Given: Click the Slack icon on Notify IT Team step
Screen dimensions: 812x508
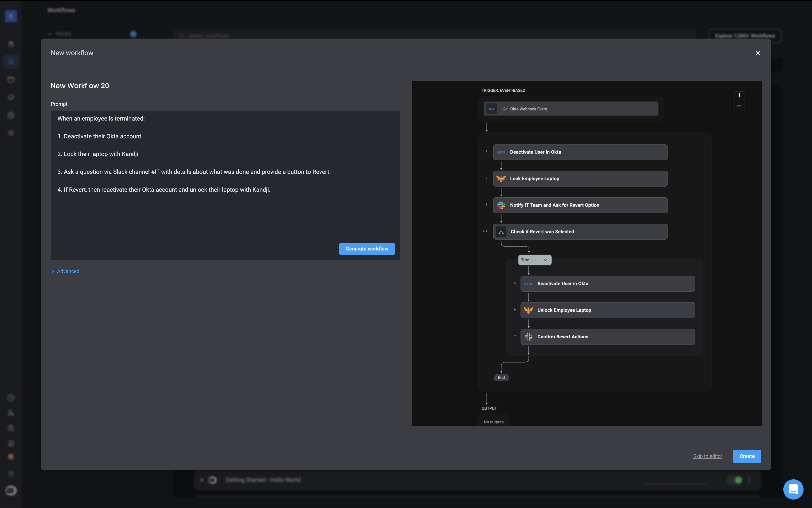Looking at the screenshot, I should [501, 205].
